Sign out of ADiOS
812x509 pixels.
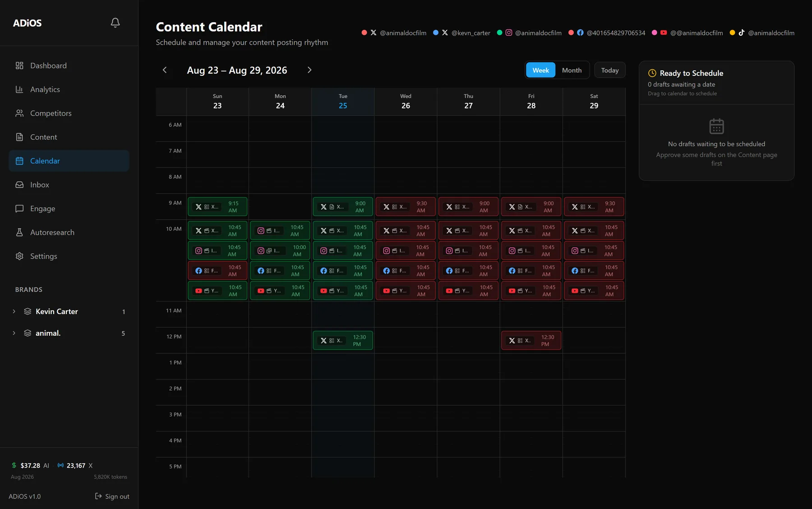(112, 496)
